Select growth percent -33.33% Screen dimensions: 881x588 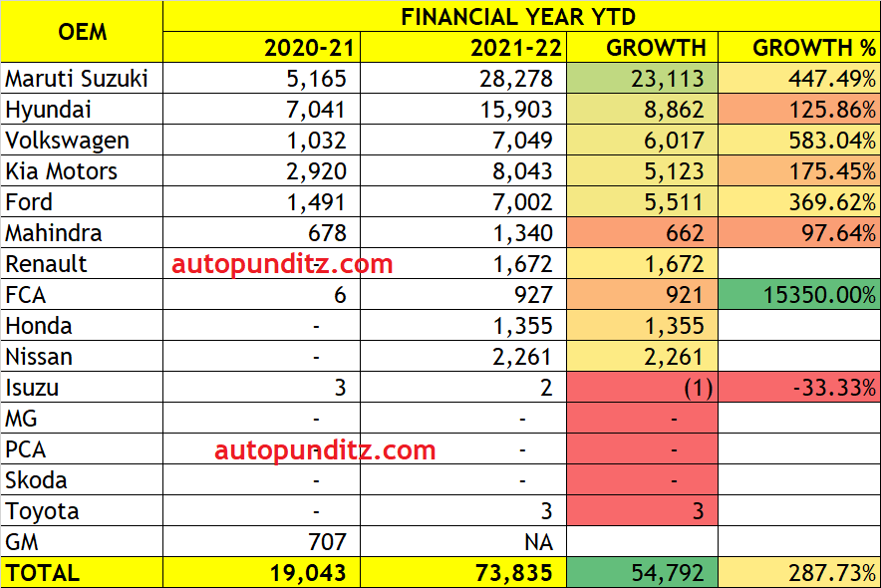pos(799,387)
